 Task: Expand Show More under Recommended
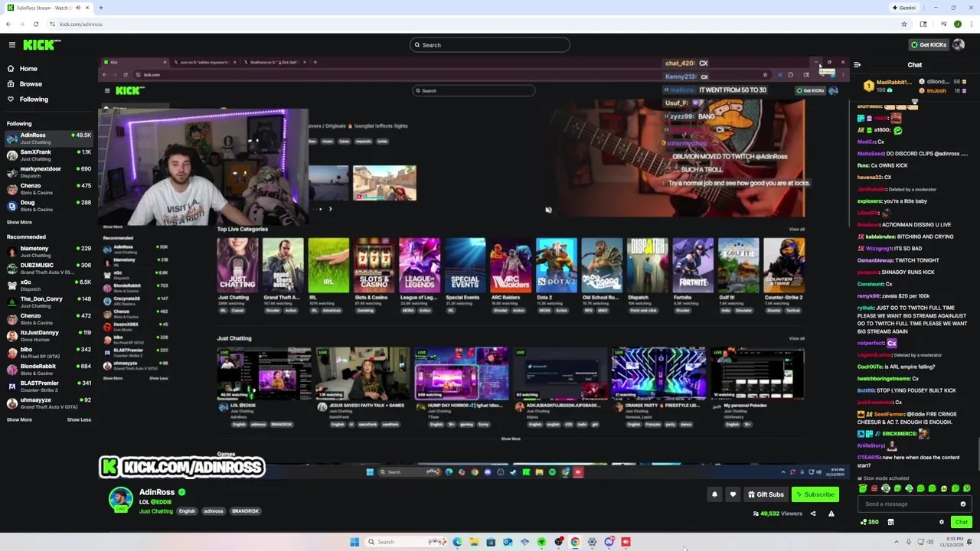coord(19,419)
